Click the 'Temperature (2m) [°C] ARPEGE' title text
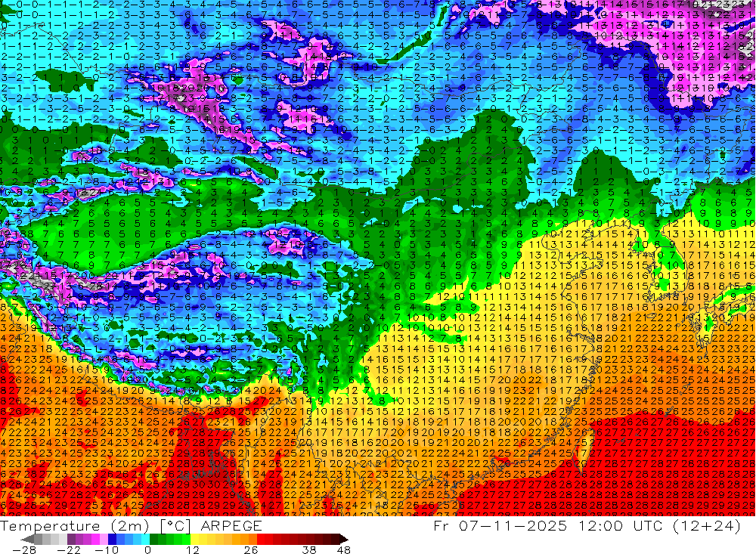This screenshot has width=756, height=554. (x=131, y=525)
